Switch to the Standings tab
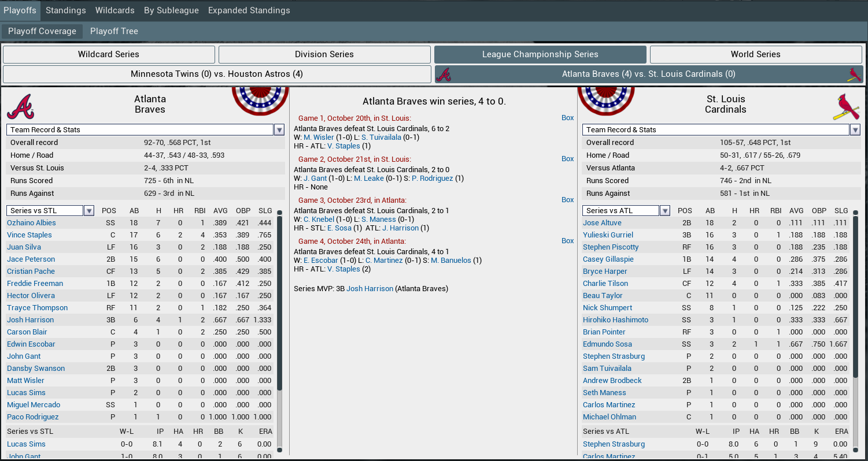Viewport: 868px width, 461px height. point(66,10)
